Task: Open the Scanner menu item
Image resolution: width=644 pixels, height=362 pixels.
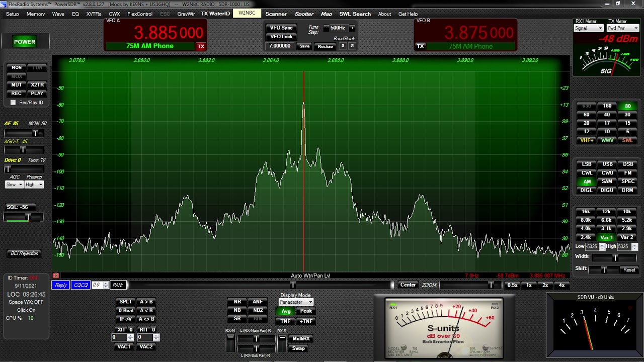Action: (x=276, y=14)
